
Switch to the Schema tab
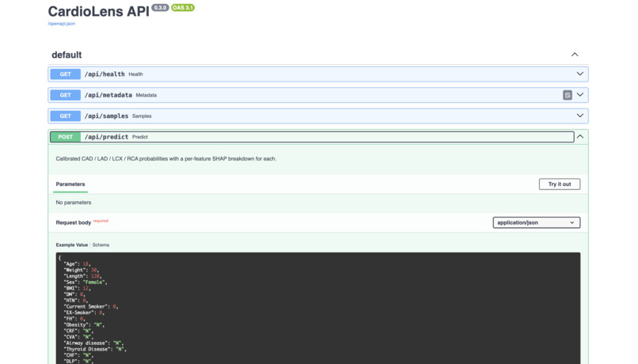tap(101, 245)
